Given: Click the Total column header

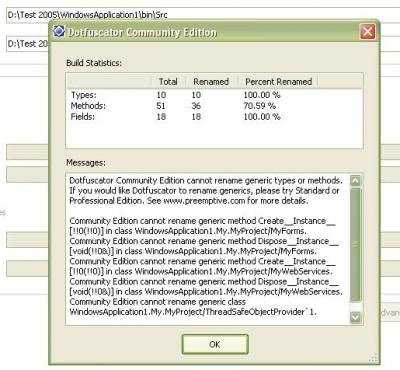Looking at the screenshot, I should point(168,82).
